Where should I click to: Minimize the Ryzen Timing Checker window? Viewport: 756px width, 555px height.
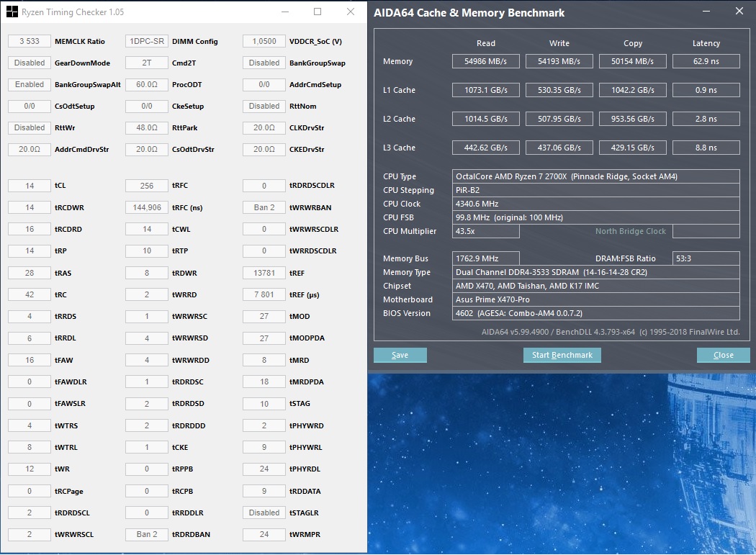285,12
